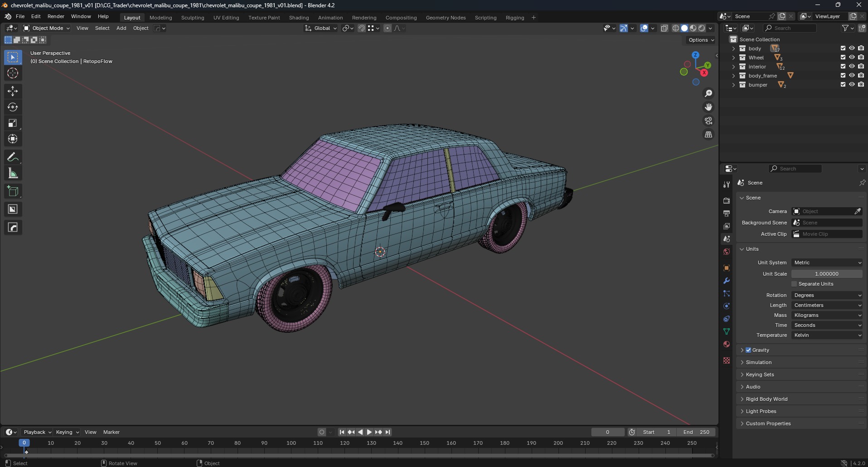Open the Object properties tab
Screen dimensions: 868x467
click(727, 268)
